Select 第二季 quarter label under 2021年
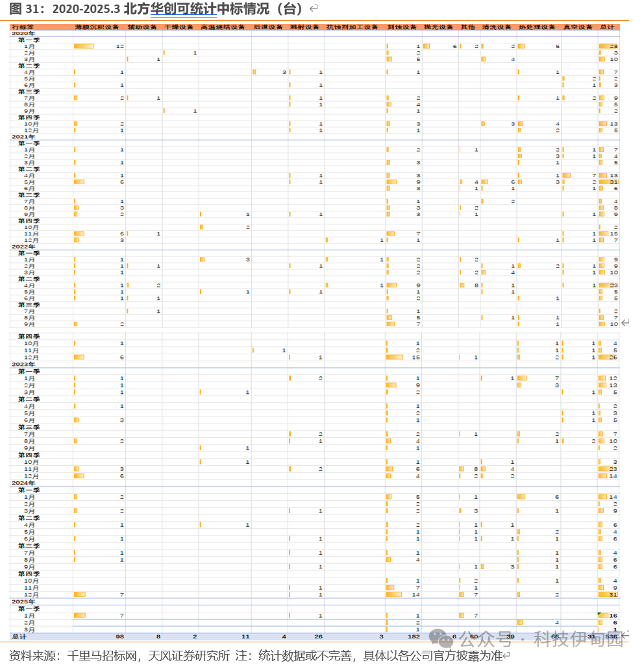Viewport: 644px width, 665px height. point(29,169)
